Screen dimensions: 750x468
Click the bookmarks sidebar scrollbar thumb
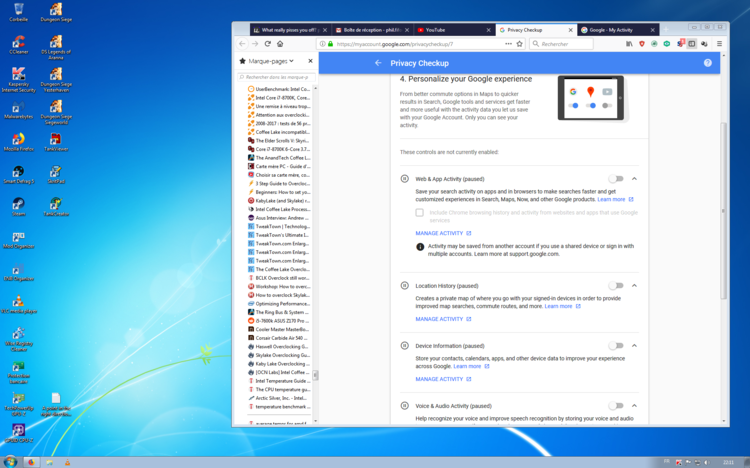[x=315, y=376]
